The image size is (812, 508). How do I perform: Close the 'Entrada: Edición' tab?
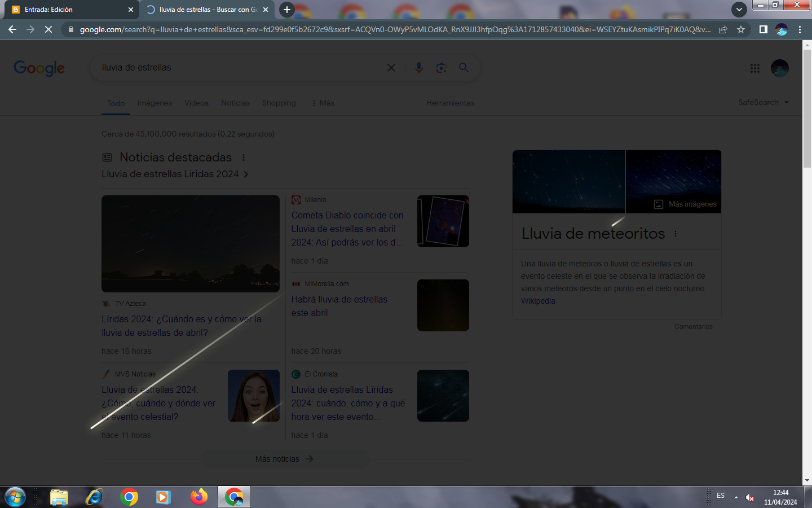(130, 10)
